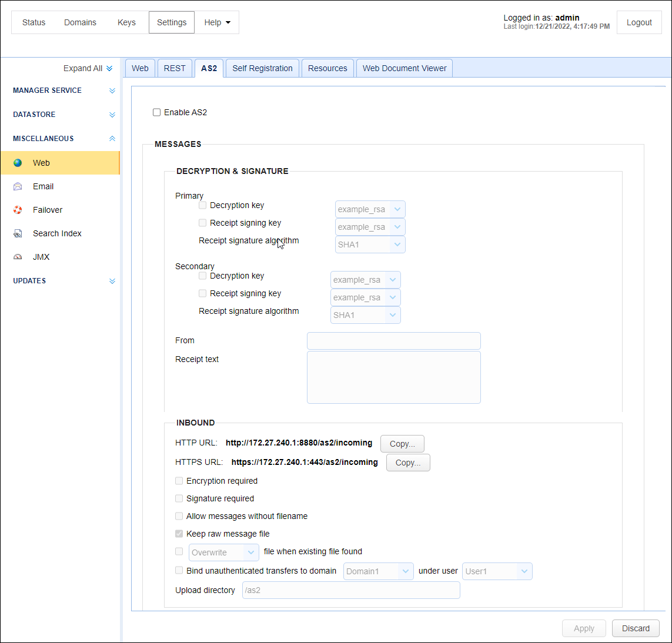Check Bind unauthenticated transfers to domain
Image resolution: width=672 pixels, height=643 pixels.
179,571
